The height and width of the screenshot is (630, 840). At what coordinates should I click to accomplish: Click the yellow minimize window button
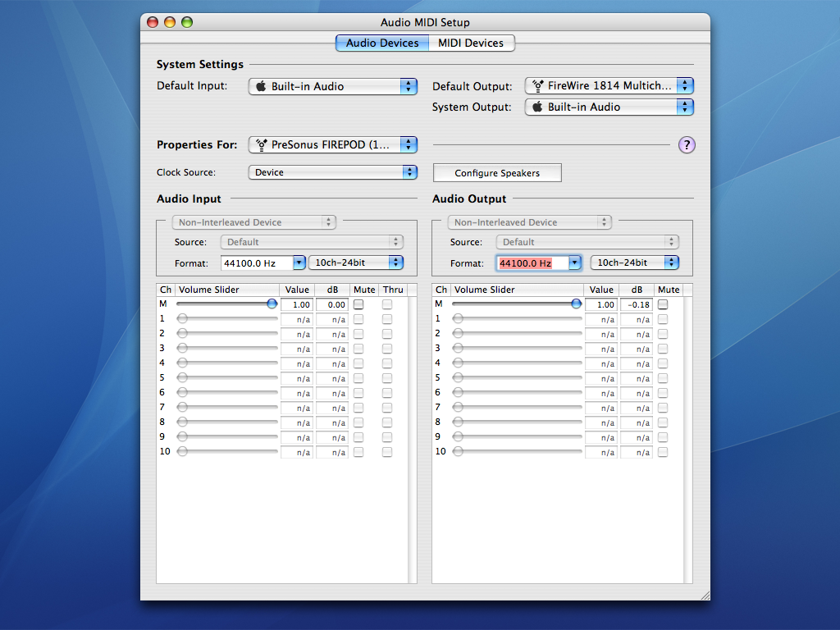(x=170, y=22)
